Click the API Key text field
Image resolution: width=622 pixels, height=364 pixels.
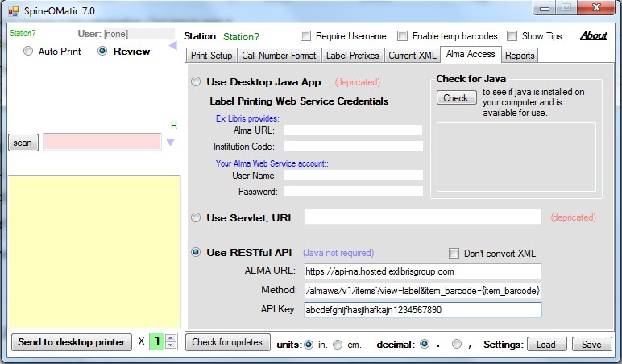[x=422, y=310]
